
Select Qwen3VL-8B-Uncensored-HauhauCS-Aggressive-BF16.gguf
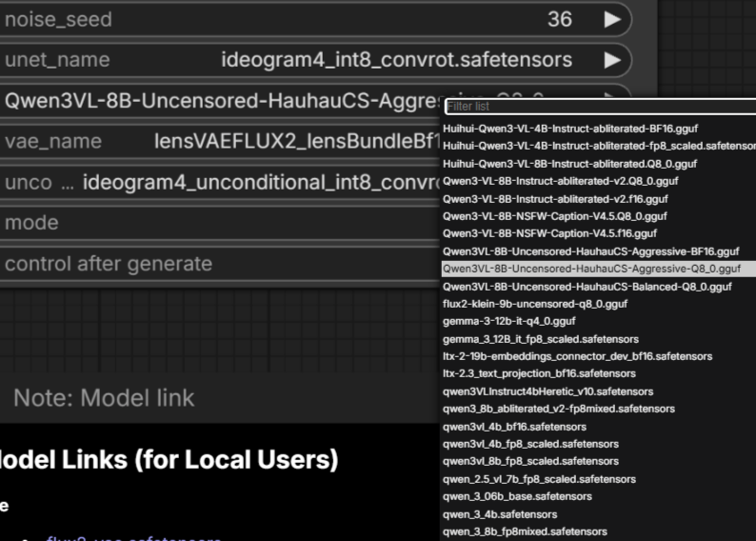(599, 251)
